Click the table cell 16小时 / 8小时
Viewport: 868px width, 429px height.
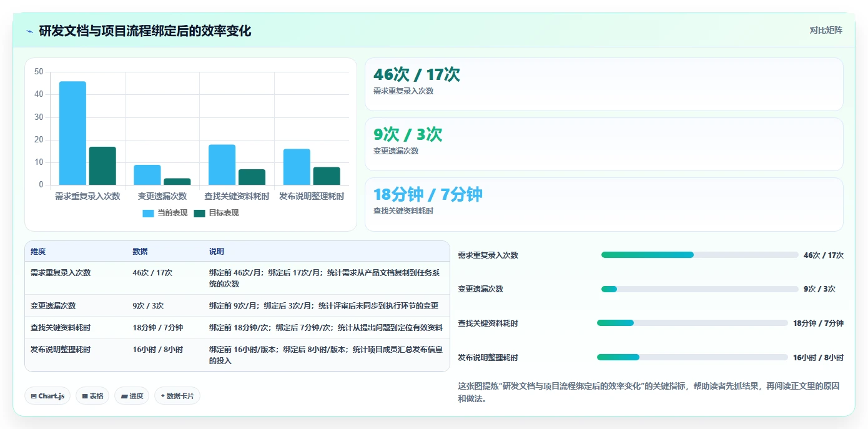tap(158, 350)
